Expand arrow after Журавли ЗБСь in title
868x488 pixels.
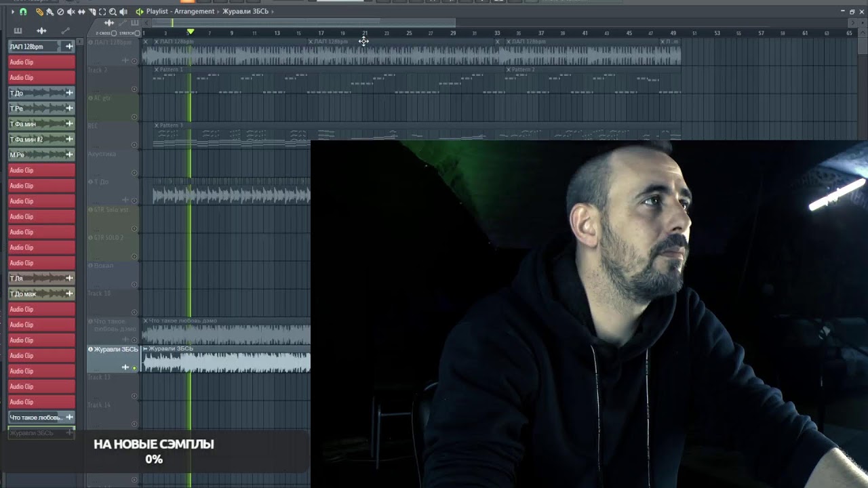273,12
